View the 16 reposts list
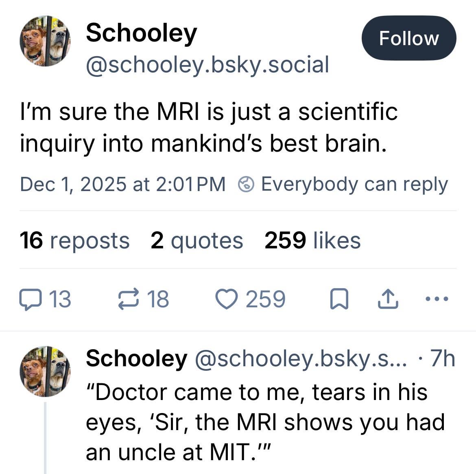476x474 pixels. coord(74,240)
